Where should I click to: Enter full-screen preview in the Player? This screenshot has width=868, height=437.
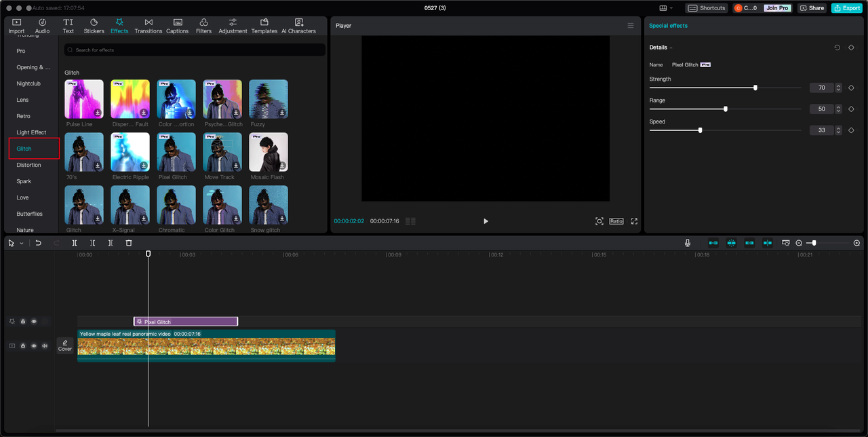click(x=634, y=221)
